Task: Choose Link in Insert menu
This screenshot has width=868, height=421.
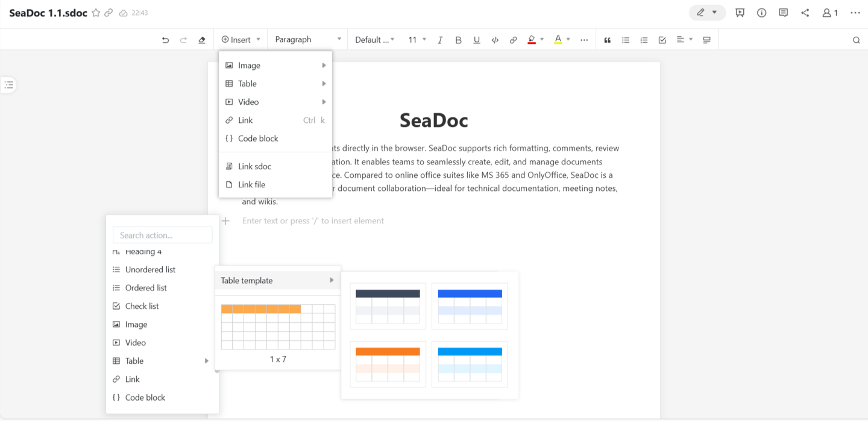Action: 275,120
